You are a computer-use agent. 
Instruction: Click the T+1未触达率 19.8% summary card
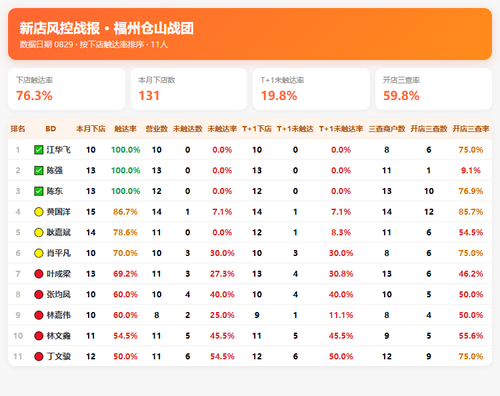pos(311,89)
